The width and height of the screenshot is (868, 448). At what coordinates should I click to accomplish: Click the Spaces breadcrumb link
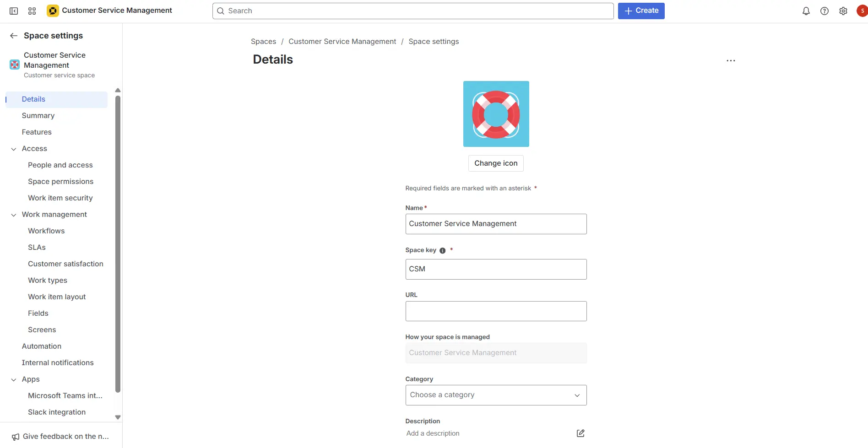(x=263, y=42)
